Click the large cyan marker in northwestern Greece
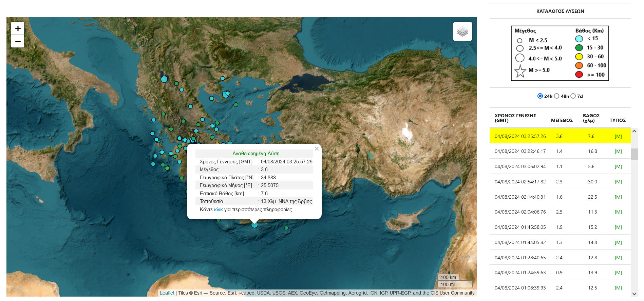Viewport: 644px width, 301px height. point(164,79)
